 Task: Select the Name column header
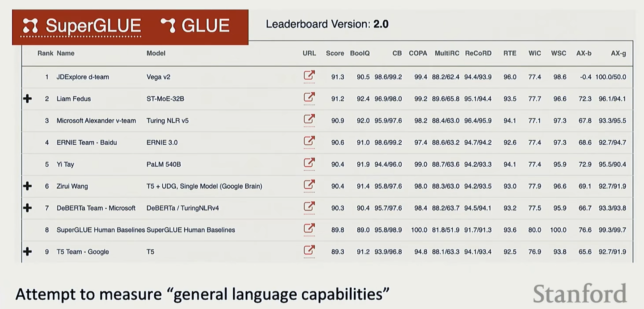[65, 53]
